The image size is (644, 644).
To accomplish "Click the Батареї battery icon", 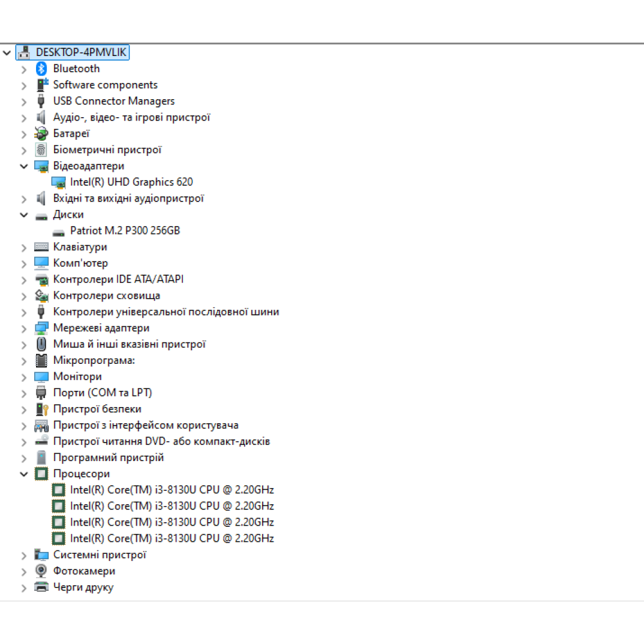I will point(41,134).
